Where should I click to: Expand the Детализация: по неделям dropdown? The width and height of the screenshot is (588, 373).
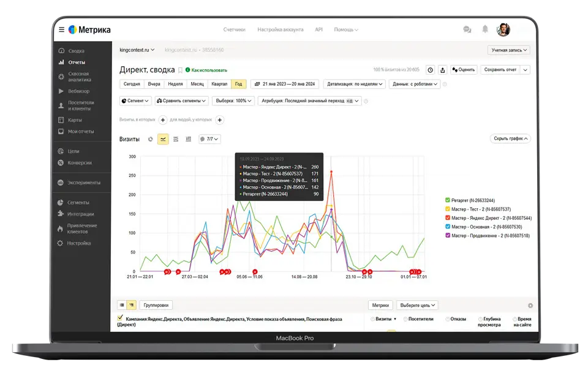coord(355,84)
